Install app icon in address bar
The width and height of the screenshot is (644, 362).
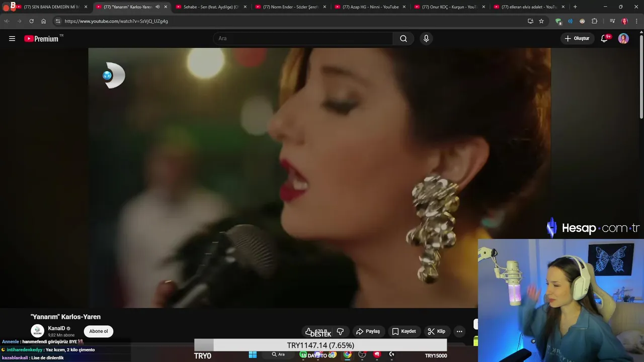(x=530, y=21)
